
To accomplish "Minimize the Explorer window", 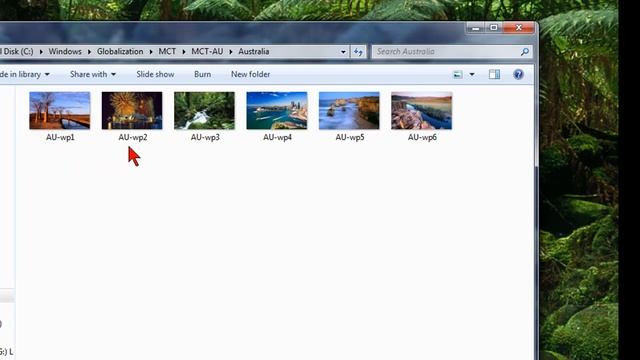I will 476,28.
